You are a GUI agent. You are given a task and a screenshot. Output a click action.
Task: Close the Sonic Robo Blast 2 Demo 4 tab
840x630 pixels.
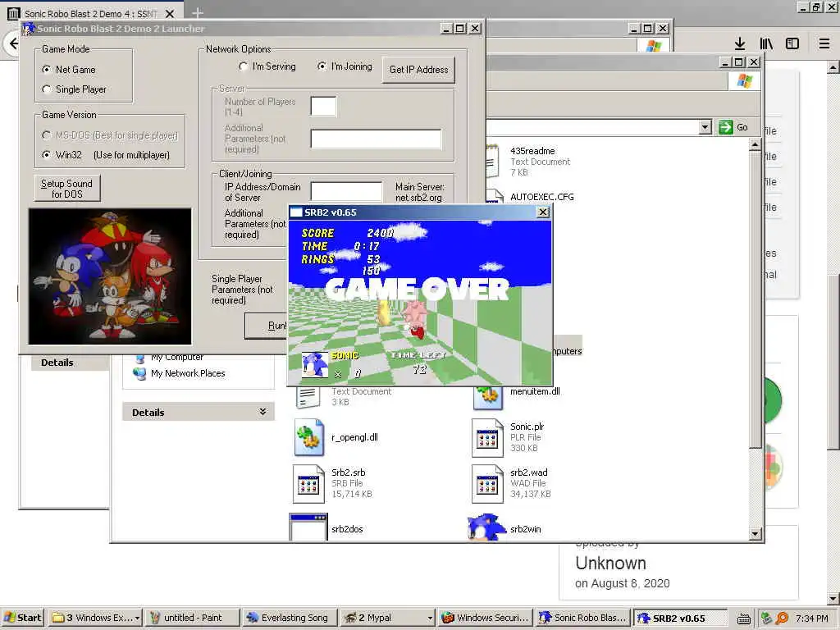169,13
